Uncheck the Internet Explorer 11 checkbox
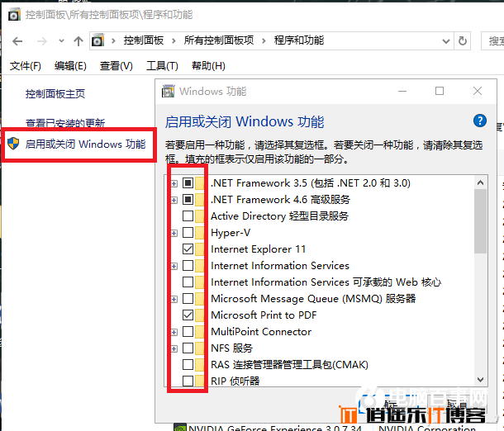The height and width of the screenshot is (431, 504). (x=188, y=249)
